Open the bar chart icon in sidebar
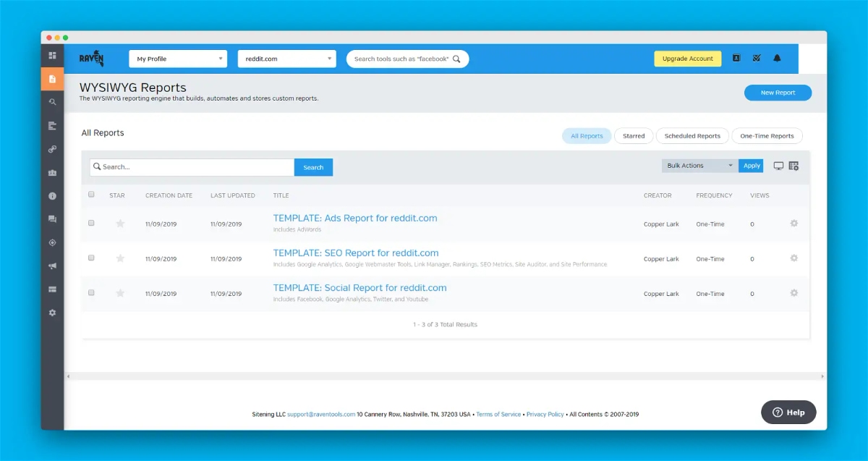The height and width of the screenshot is (461, 868). pyautogui.click(x=52, y=126)
